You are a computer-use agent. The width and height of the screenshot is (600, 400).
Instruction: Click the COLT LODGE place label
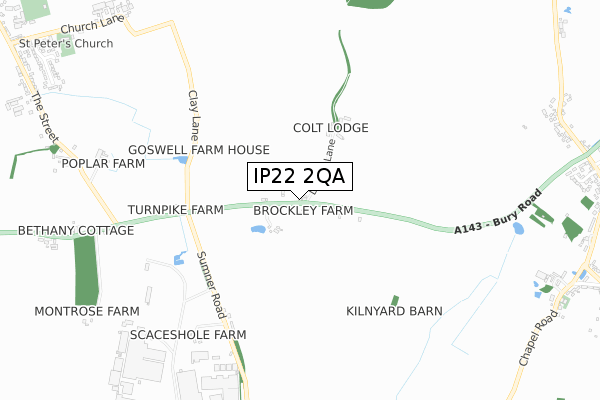click(x=331, y=128)
